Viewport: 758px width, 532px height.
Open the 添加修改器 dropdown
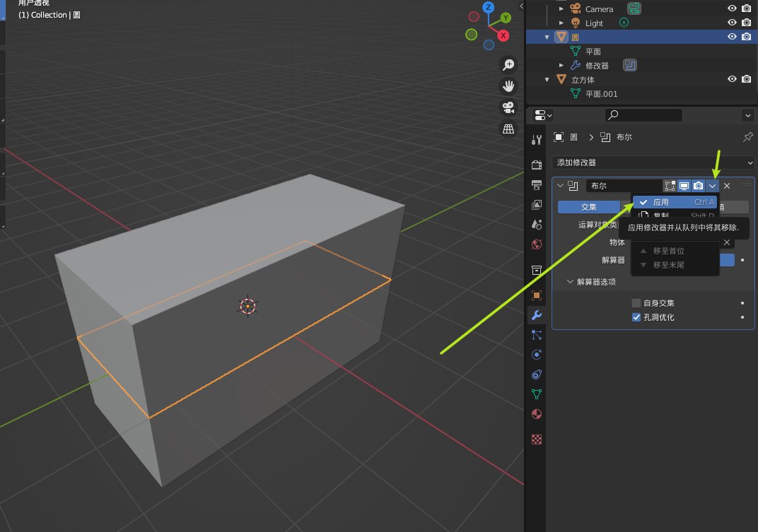point(653,162)
